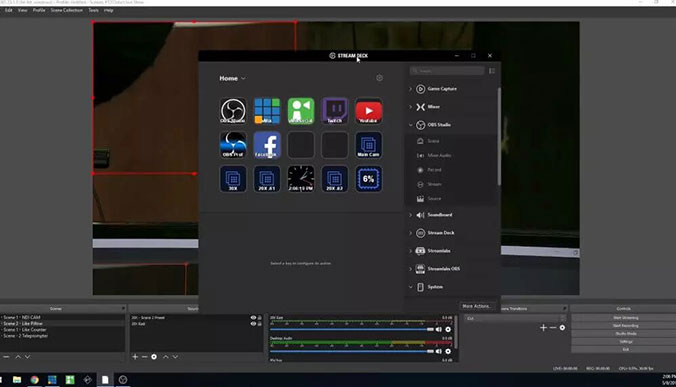Select the Main Cam key
The width and height of the screenshot is (676, 387).
[369, 145]
